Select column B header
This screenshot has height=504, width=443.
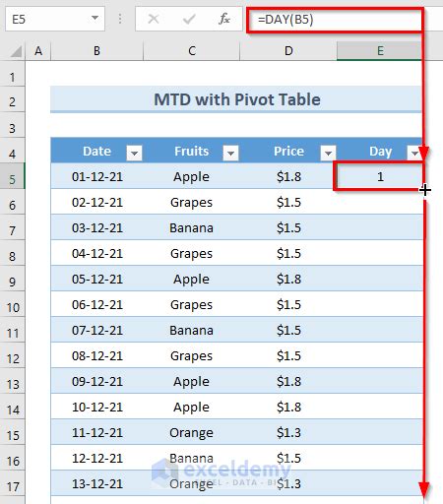point(96,51)
